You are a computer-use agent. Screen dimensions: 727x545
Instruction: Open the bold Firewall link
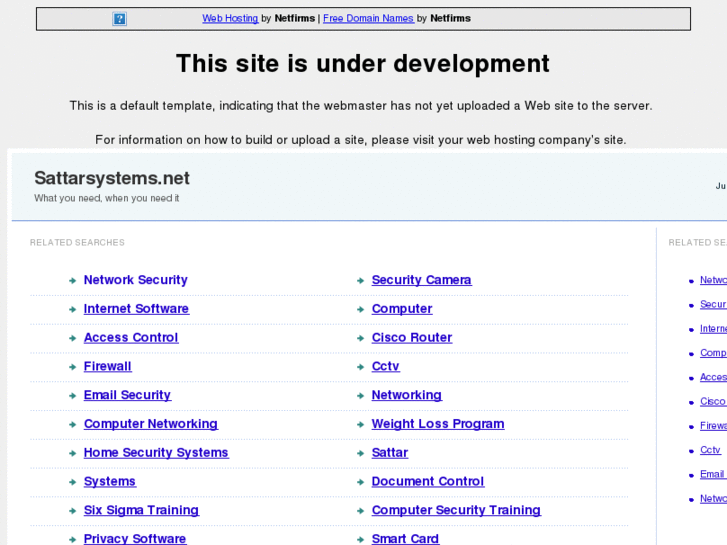tap(108, 366)
